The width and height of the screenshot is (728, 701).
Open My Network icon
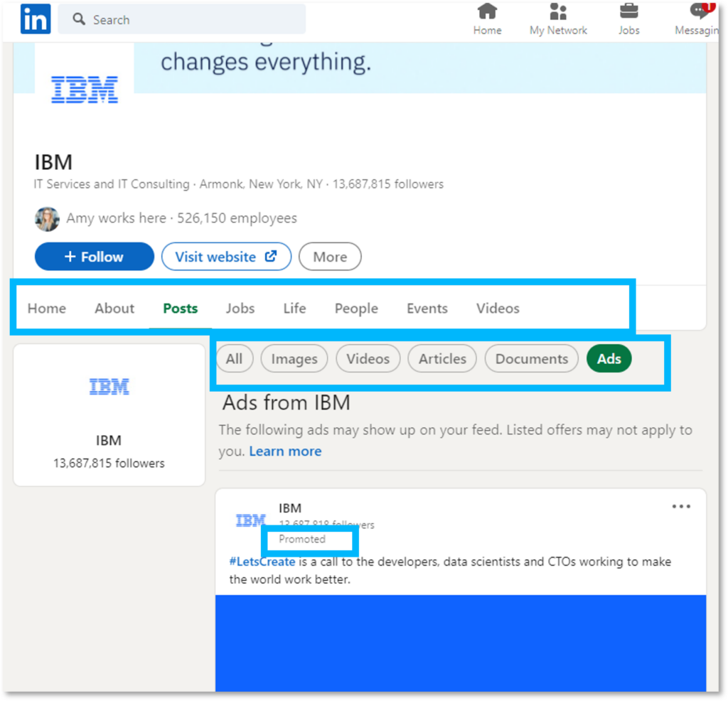[557, 11]
